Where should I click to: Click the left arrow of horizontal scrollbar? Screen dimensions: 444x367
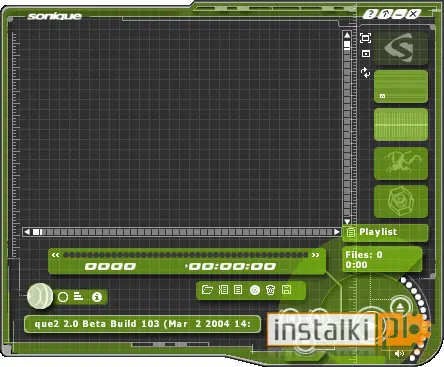[x=27, y=232]
